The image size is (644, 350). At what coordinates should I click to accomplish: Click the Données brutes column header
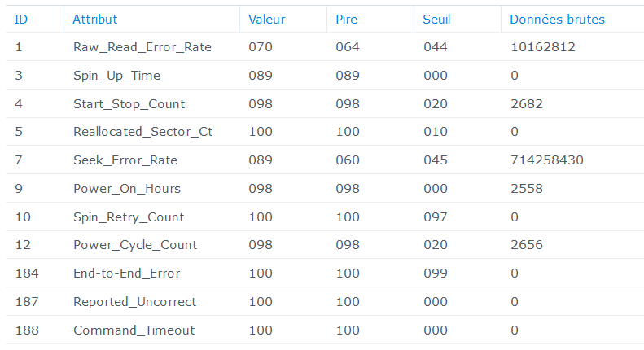572,20
